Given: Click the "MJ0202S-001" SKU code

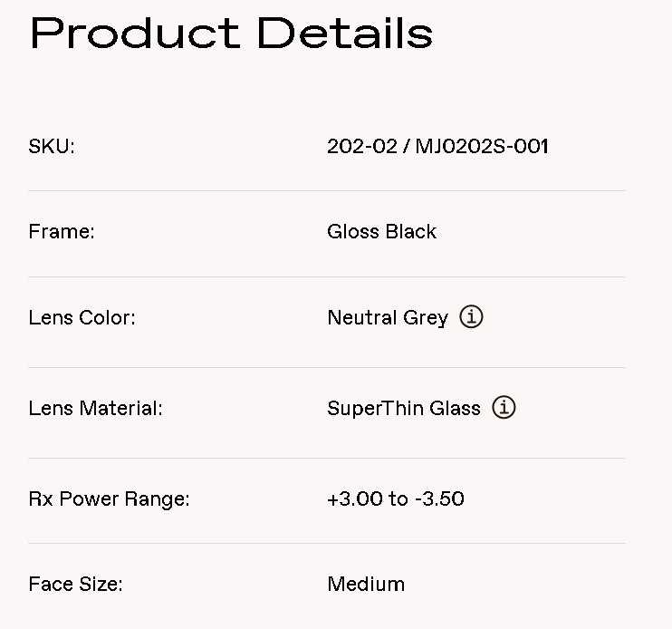Looking at the screenshot, I should [482, 146].
